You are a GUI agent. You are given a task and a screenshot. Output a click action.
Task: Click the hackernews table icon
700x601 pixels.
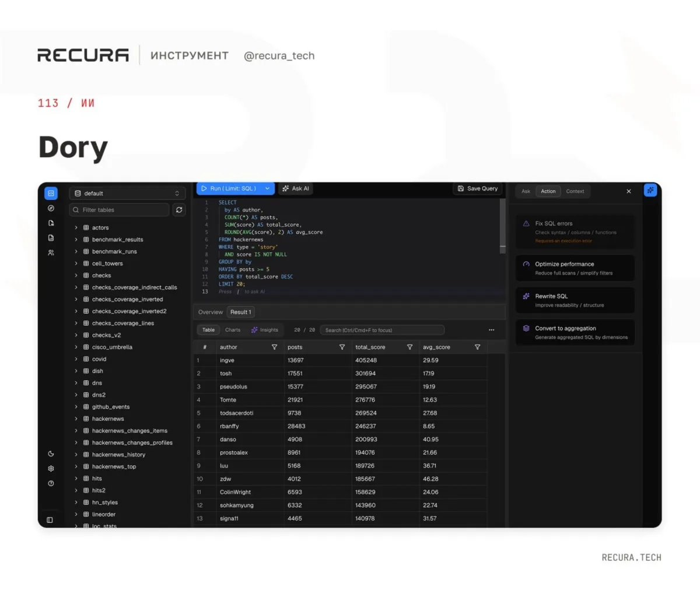[x=86, y=419]
